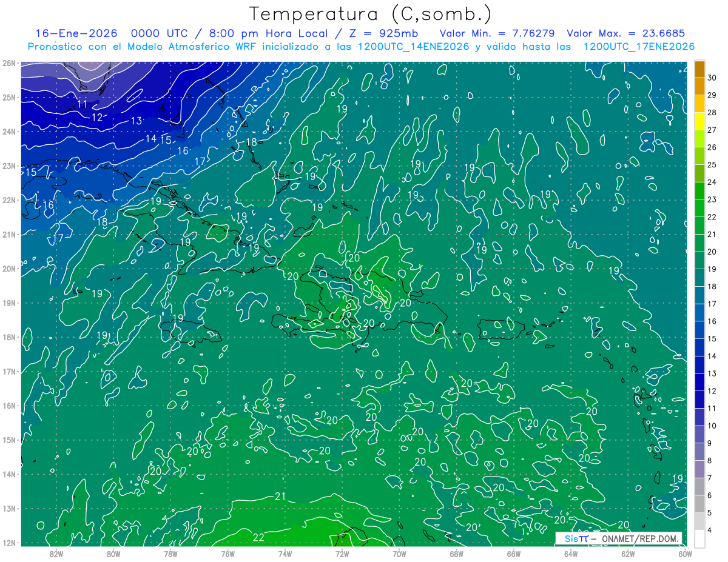Image resolution: width=728 pixels, height=562 pixels.
Task: Click the '22N' latitude axis label
Action: [x=8, y=200]
